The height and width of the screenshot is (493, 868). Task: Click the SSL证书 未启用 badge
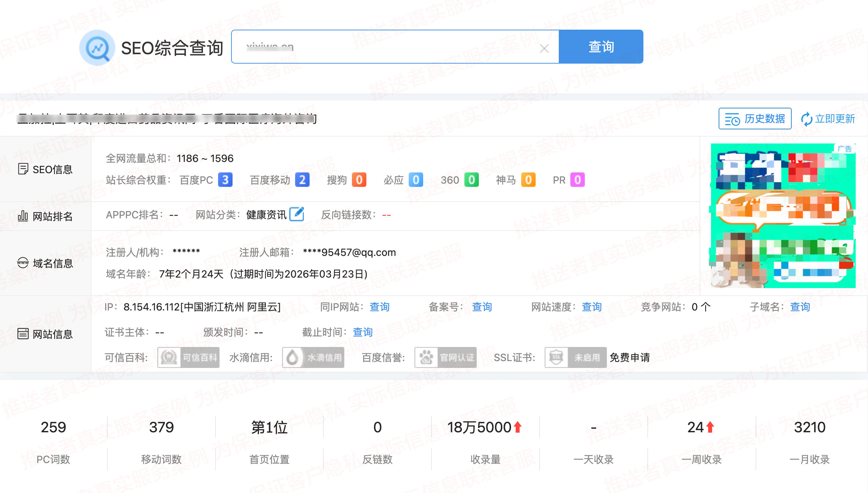(576, 357)
